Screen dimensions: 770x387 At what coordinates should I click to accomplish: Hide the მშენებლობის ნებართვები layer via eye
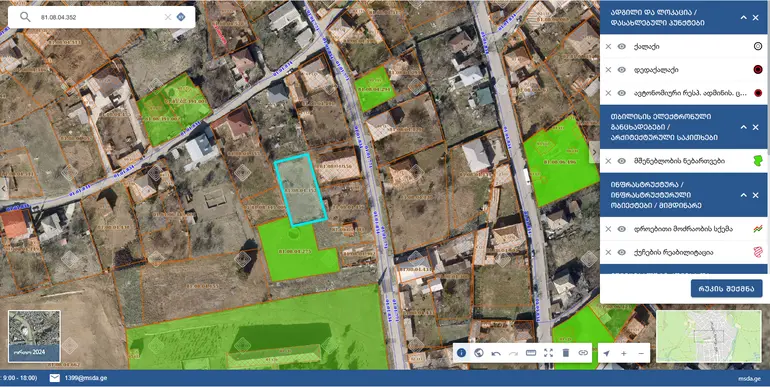pos(622,161)
